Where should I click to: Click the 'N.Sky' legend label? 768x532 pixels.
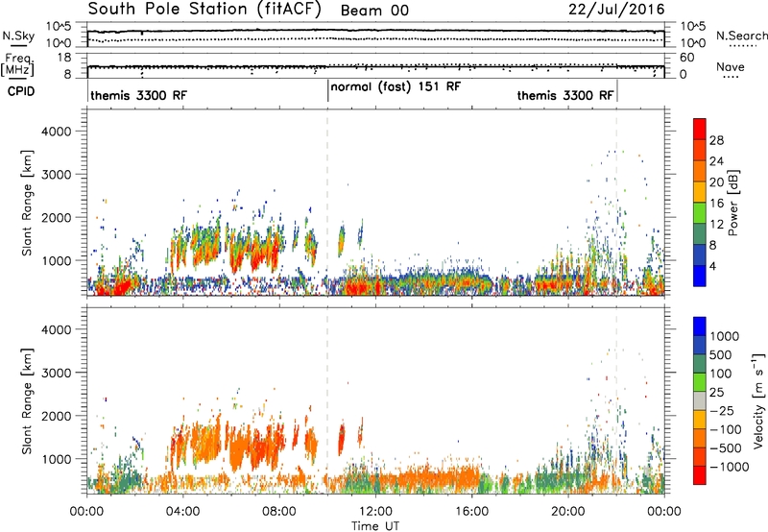click(x=18, y=36)
